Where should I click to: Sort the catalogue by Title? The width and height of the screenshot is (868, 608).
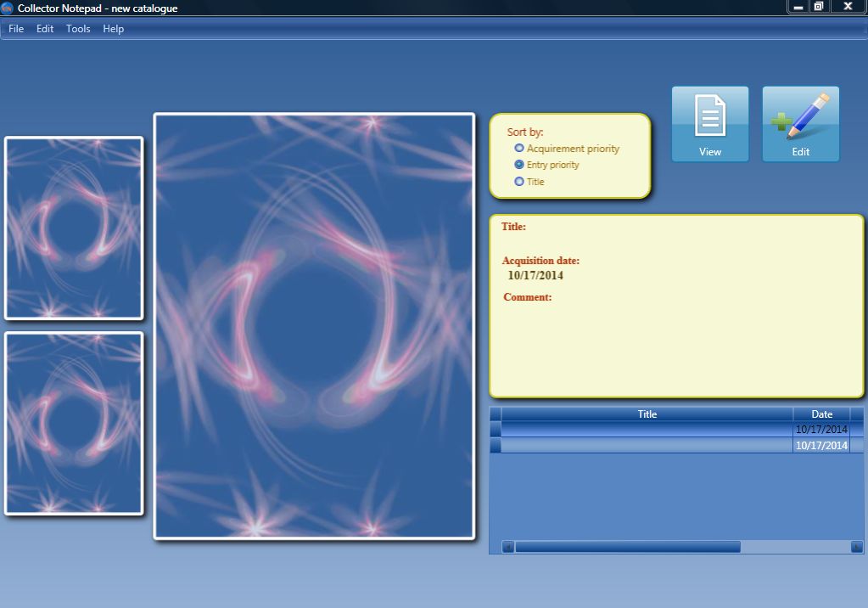[518, 181]
